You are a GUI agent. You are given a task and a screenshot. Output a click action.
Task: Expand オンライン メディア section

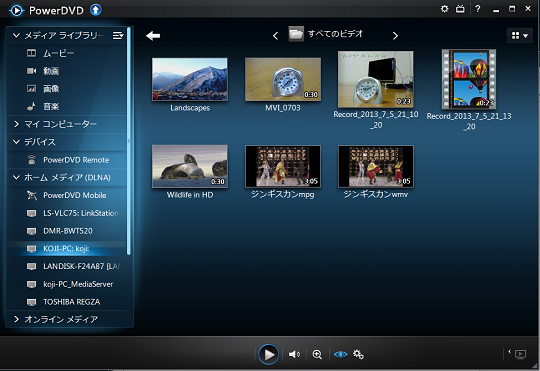[16, 319]
